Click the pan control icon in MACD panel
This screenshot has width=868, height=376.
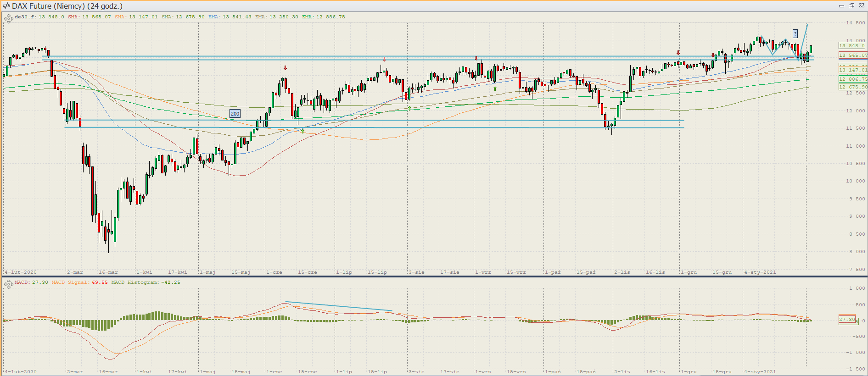point(8,284)
